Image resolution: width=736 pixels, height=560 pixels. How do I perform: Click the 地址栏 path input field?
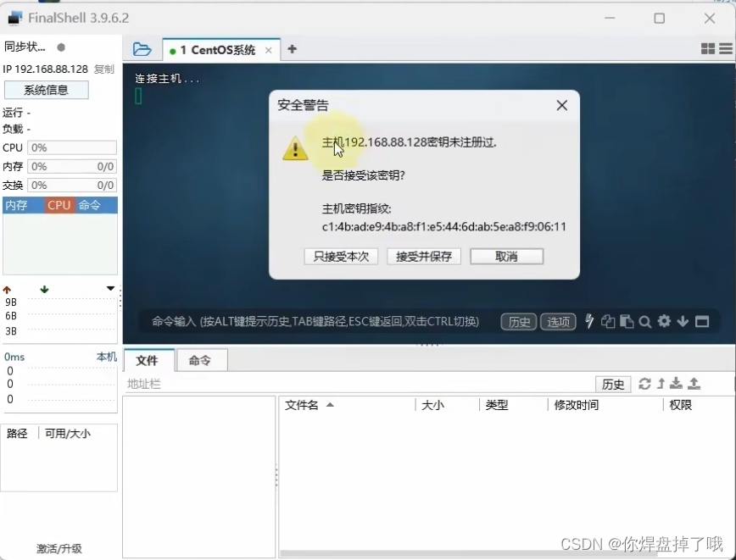tap(358, 384)
